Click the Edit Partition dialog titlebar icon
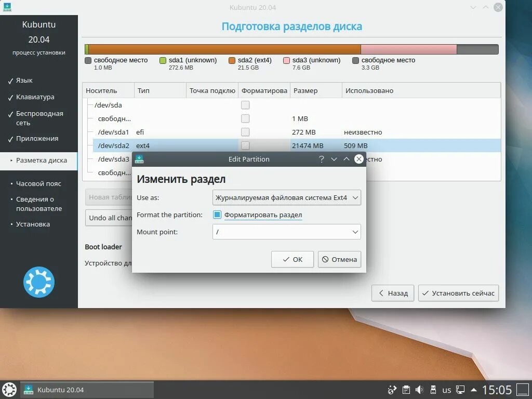 (x=139, y=159)
